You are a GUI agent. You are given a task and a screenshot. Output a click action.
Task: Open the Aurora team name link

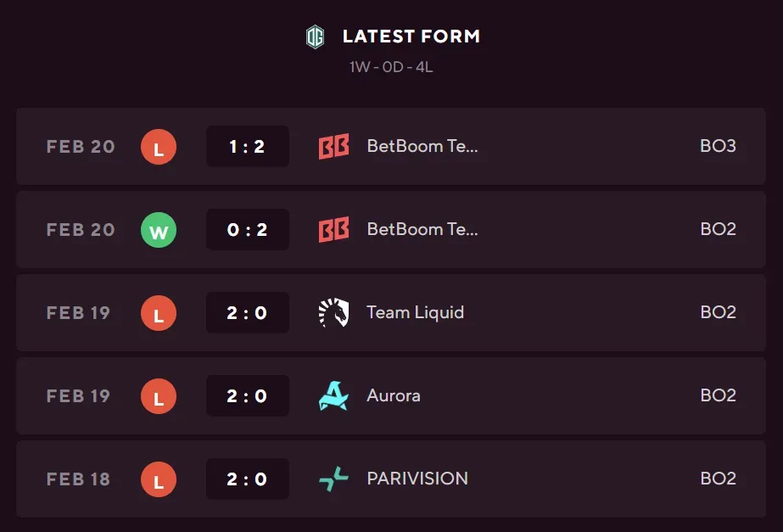coord(393,395)
